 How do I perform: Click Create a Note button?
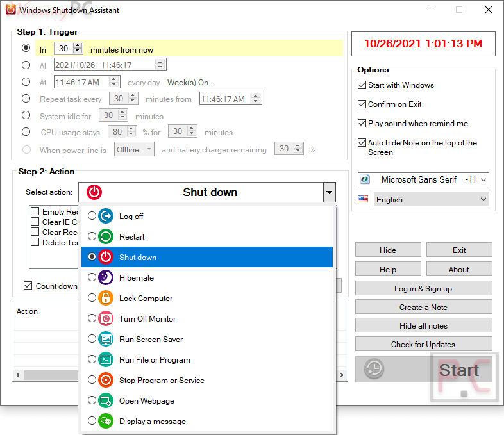click(424, 307)
